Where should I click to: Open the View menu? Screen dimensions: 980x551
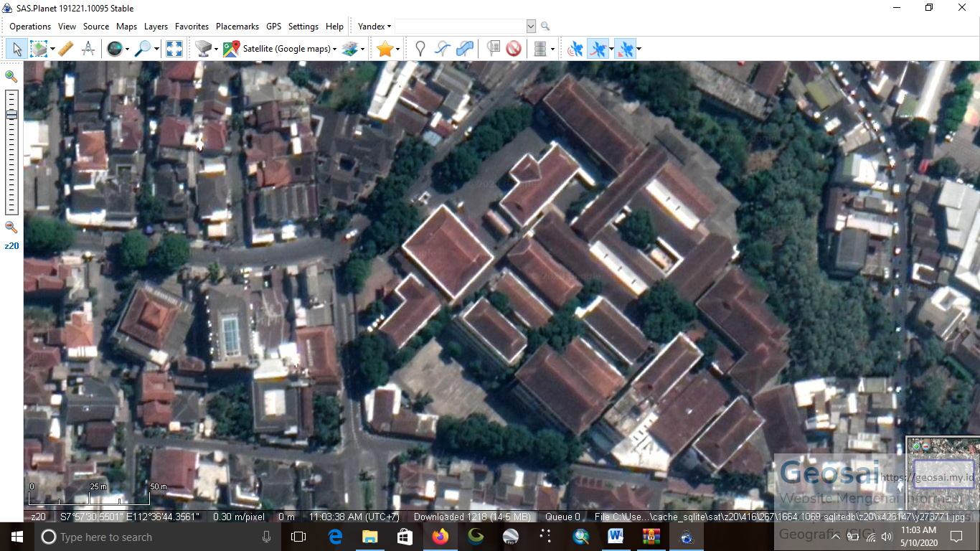(67, 27)
